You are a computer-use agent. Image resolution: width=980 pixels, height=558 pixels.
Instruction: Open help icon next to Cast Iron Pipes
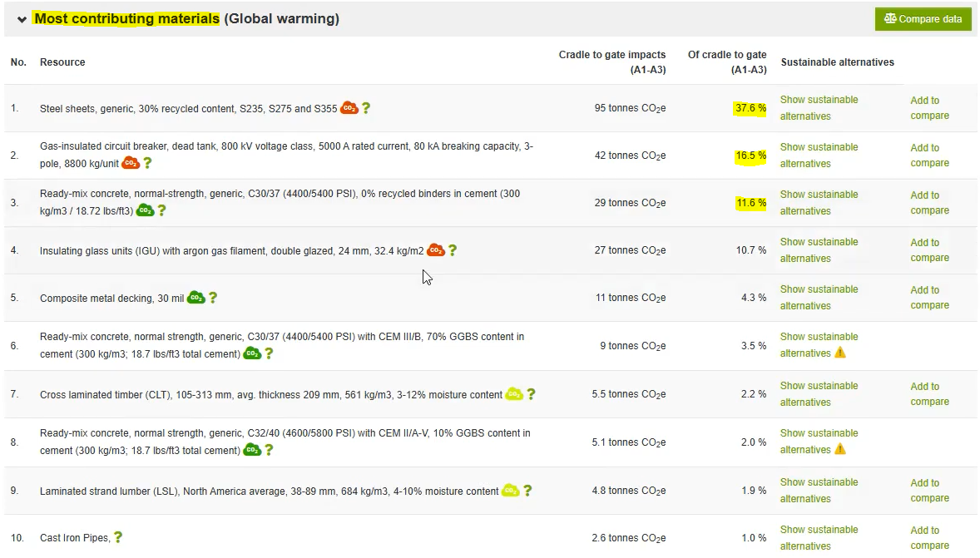pos(118,538)
